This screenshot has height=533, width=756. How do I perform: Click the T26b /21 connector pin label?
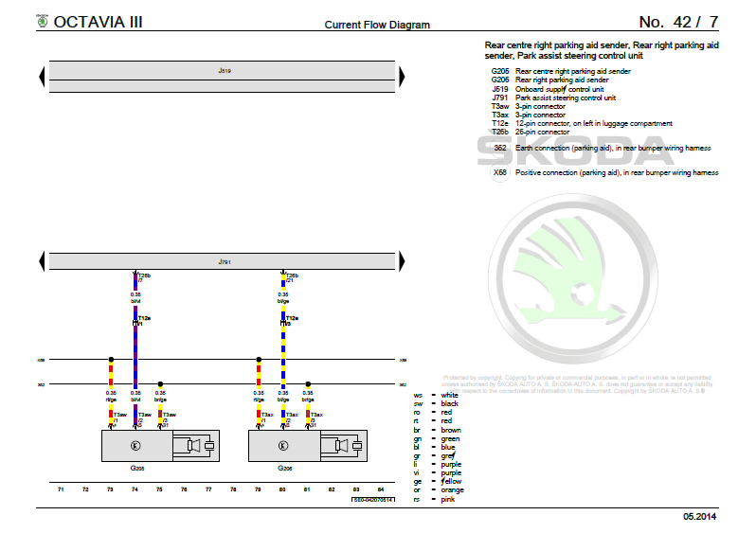click(x=292, y=278)
